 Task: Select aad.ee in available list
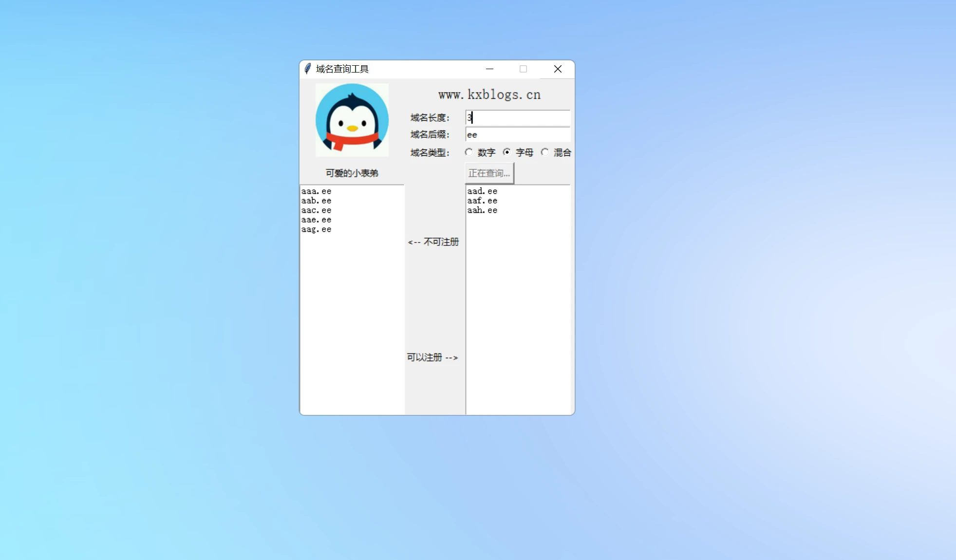(x=482, y=191)
